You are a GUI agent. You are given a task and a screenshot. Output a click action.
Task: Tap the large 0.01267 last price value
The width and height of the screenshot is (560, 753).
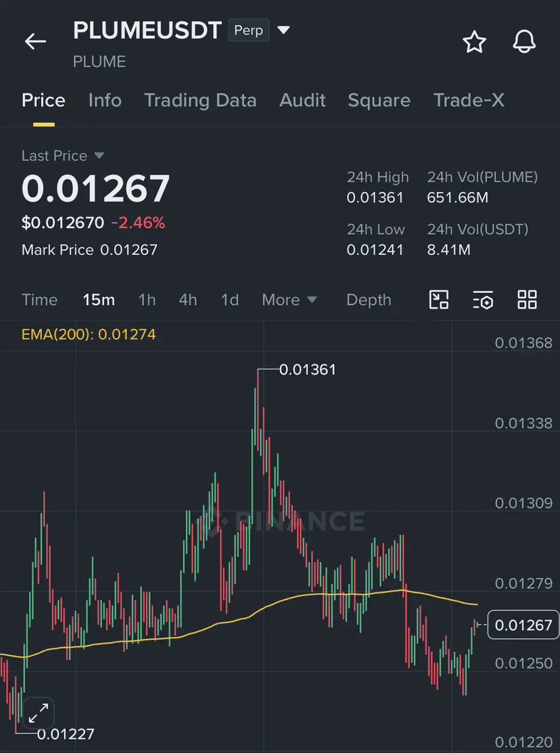tap(95, 188)
